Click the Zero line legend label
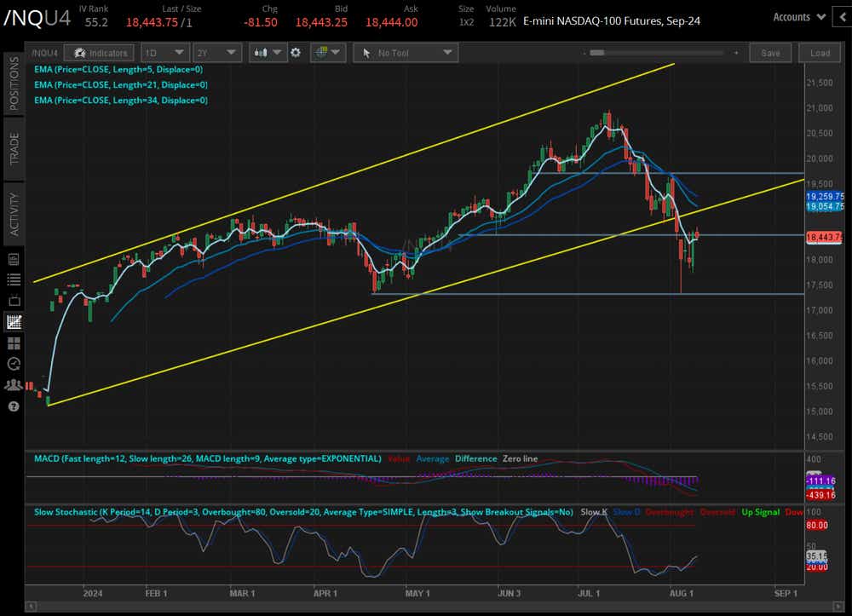 520,458
